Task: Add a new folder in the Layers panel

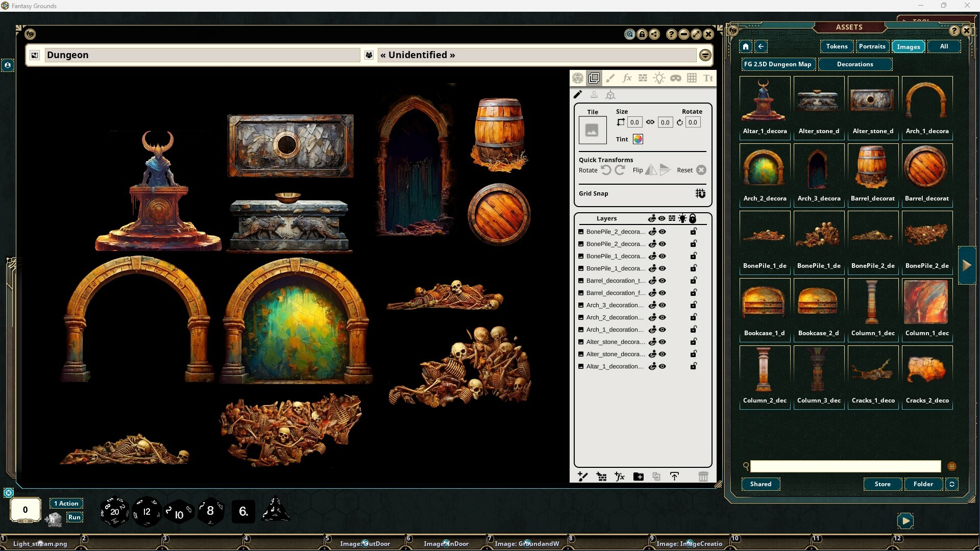Action: (x=638, y=477)
